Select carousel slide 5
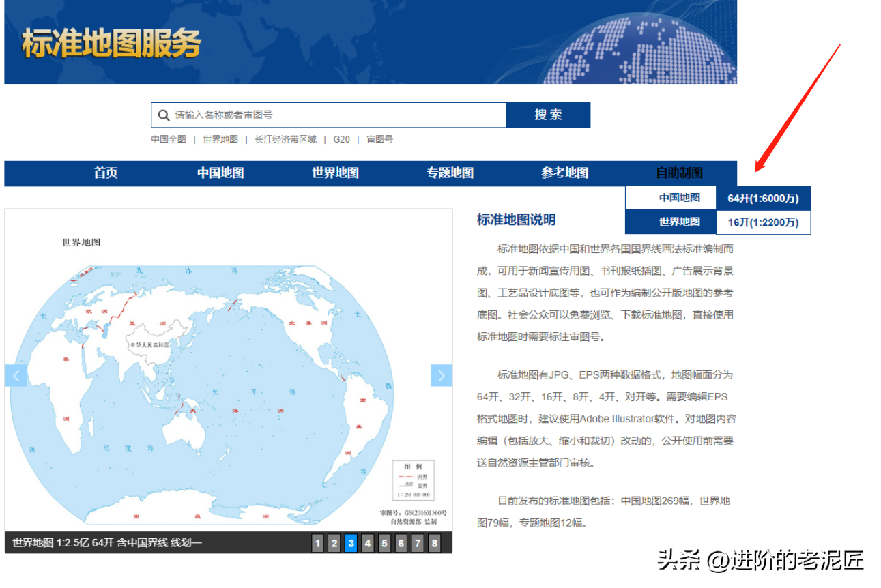The height and width of the screenshot is (588, 881). (x=384, y=543)
